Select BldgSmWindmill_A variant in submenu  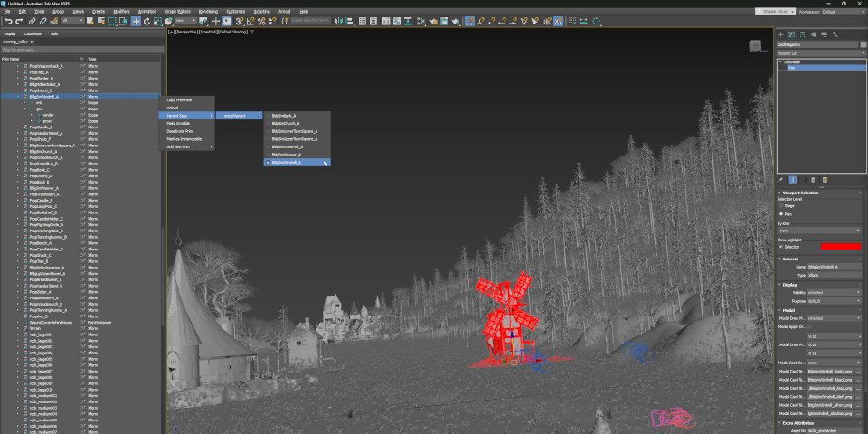coord(288,163)
